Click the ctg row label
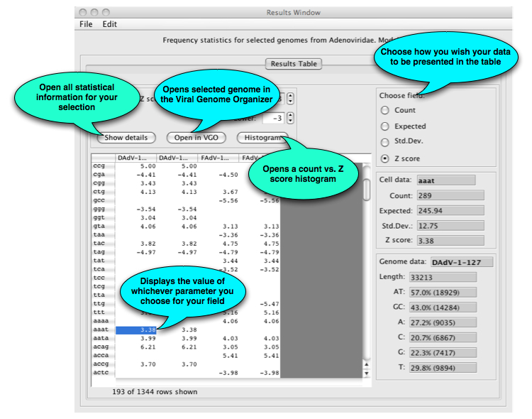Viewport: 532px width, 419px height. [103, 192]
